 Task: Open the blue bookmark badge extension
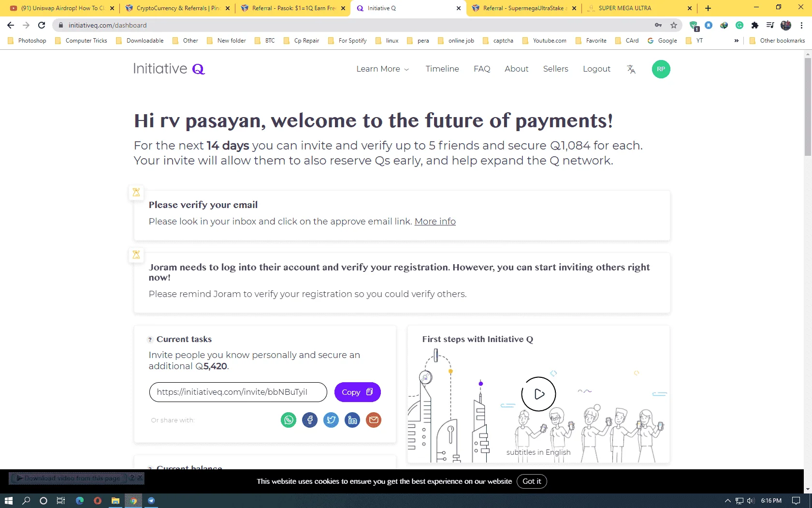pyautogui.click(x=709, y=25)
